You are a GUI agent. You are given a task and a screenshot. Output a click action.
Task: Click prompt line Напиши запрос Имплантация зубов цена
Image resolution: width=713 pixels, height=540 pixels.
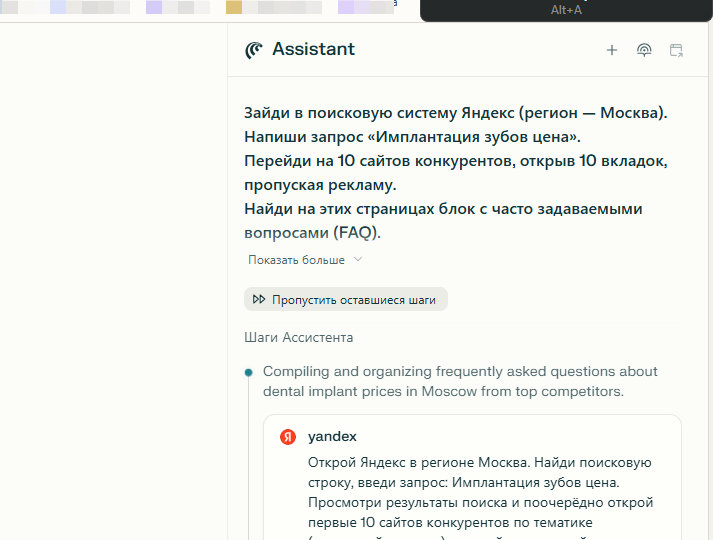point(412,137)
